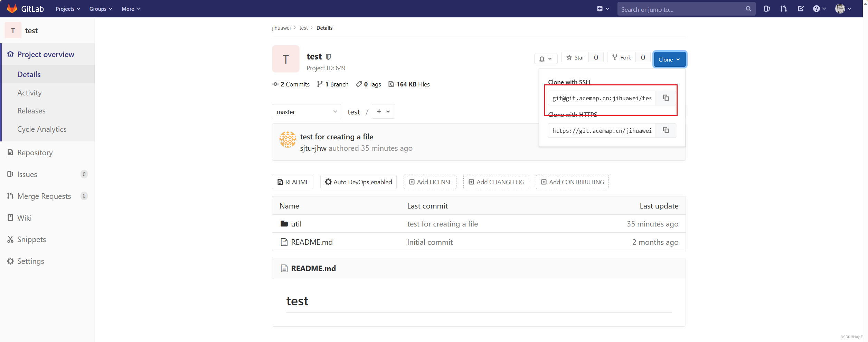Copy the HTTPS clone URL

click(666, 130)
